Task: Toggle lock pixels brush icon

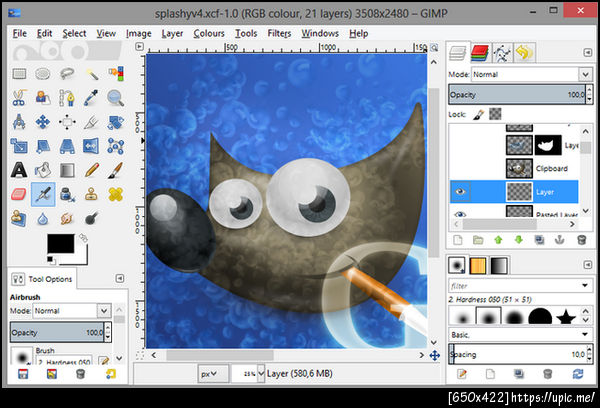Action: pos(478,114)
